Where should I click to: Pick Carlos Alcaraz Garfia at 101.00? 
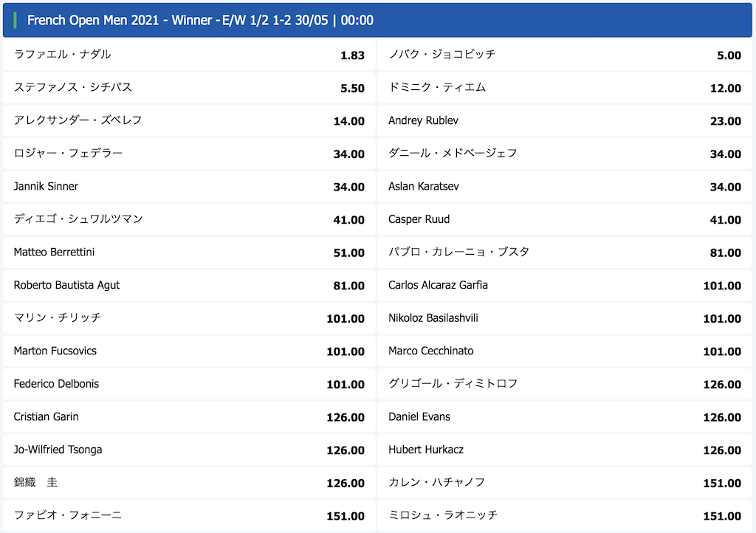coord(565,285)
